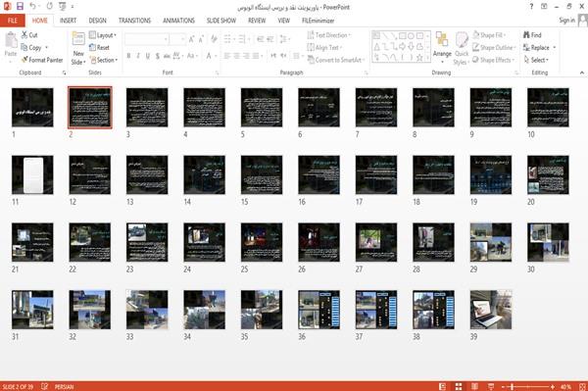Image resolution: width=588 pixels, height=391 pixels.
Task: Click the 40% zoom level
Action: tap(565, 386)
